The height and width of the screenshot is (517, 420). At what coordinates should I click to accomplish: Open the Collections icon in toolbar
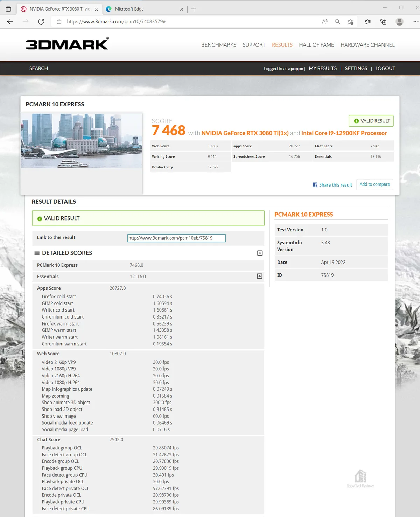point(383,21)
